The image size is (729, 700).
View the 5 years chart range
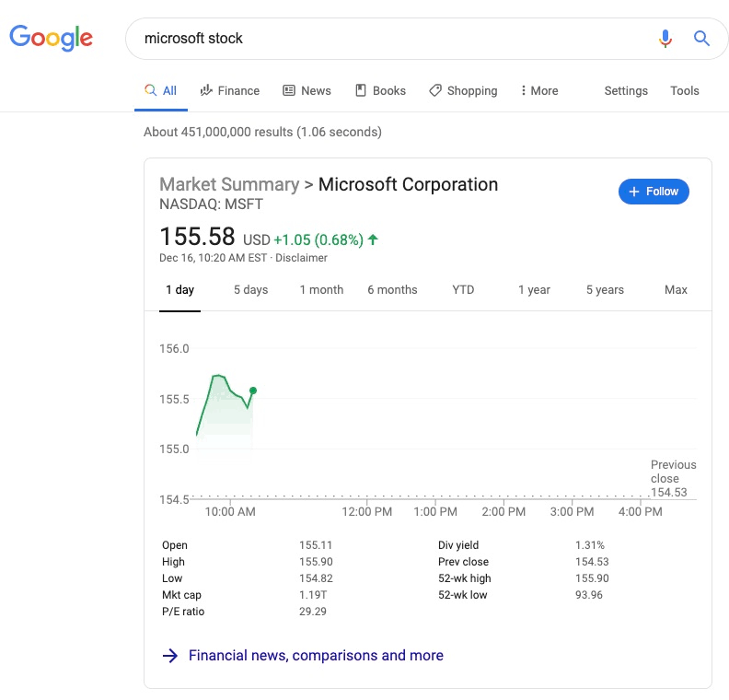click(x=605, y=290)
